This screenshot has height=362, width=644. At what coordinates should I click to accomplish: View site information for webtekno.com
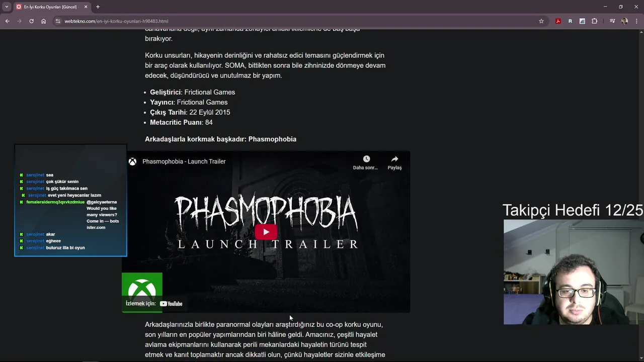pyautogui.click(x=58, y=21)
